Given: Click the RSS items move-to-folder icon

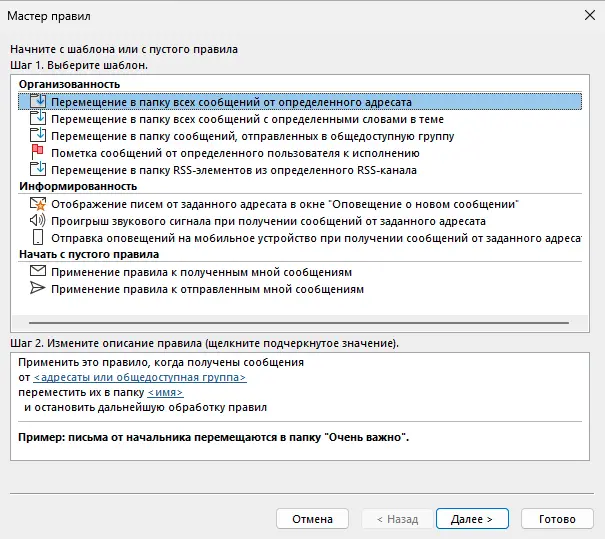Looking at the screenshot, I should coord(38,170).
